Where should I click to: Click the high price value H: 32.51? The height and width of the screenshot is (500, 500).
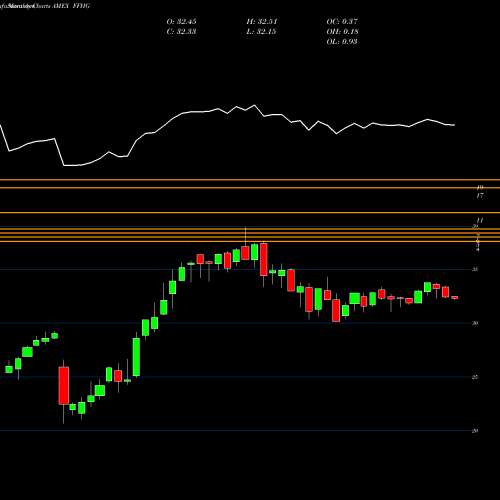pos(262,22)
